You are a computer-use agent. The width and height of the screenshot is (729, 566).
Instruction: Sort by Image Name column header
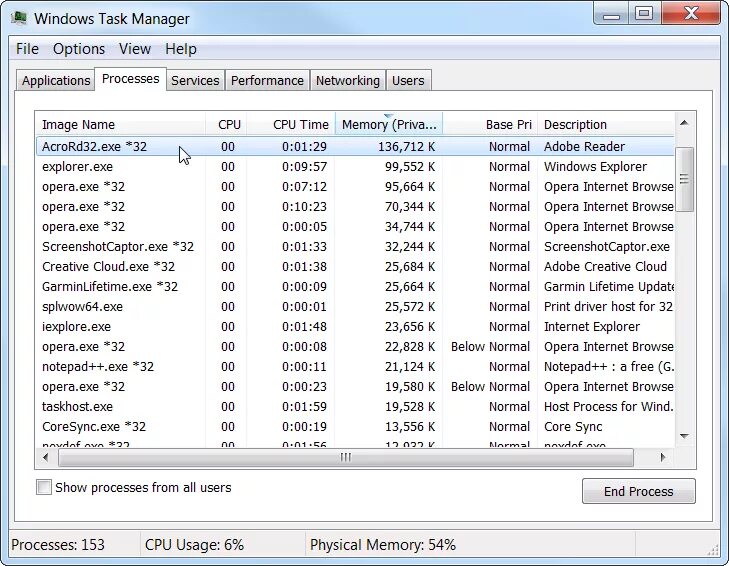[120, 124]
